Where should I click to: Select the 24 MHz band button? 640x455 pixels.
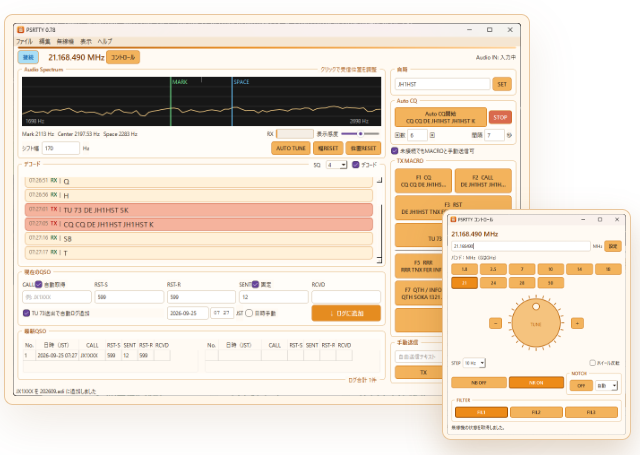493,283
